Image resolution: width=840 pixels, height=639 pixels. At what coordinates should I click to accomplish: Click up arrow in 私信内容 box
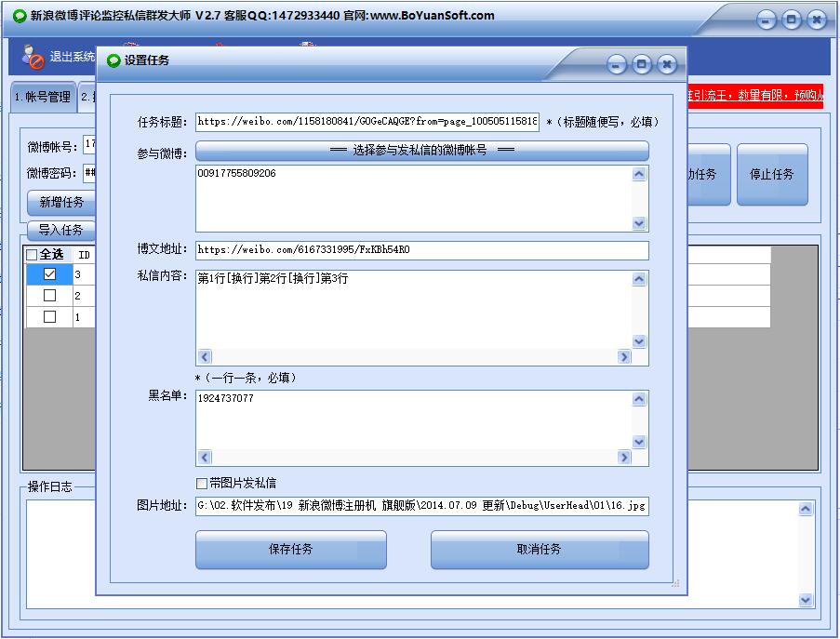[x=639, y=279]
